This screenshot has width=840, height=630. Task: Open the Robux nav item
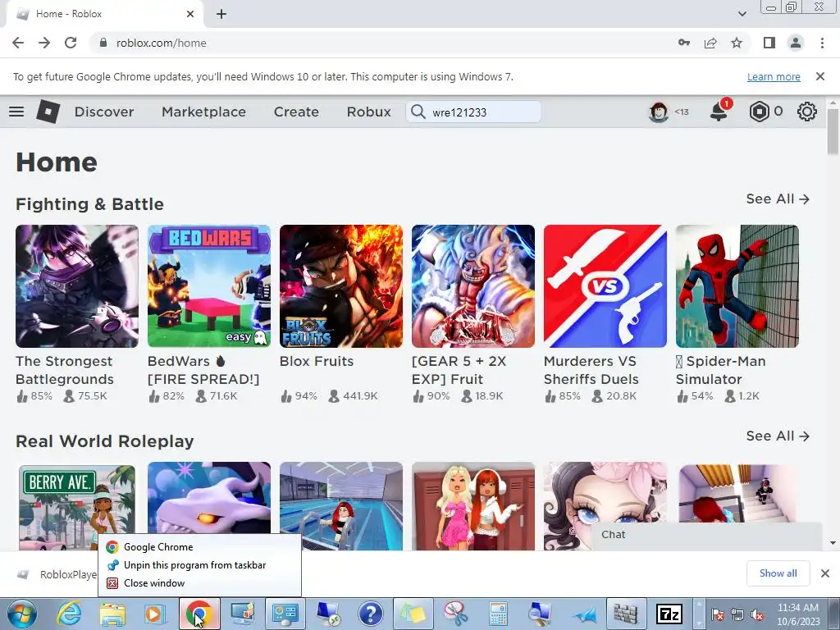pyautogui.click(x=368, y=112)
